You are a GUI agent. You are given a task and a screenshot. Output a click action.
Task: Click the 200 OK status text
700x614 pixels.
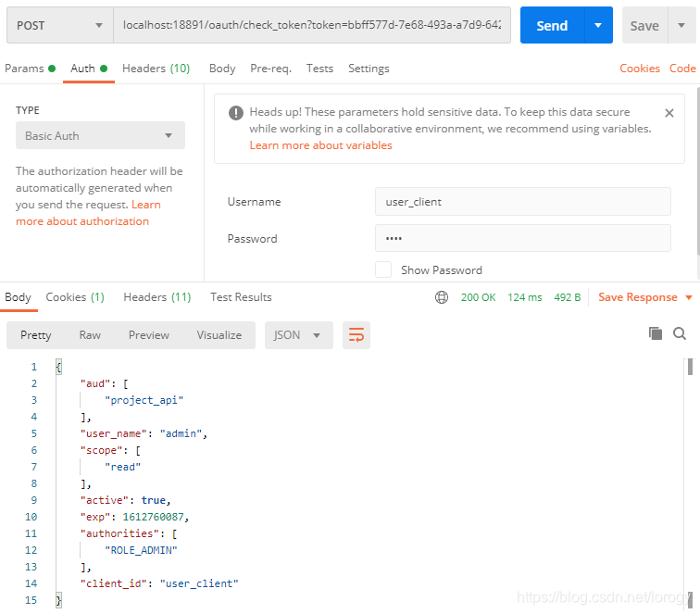pos(478,297)
